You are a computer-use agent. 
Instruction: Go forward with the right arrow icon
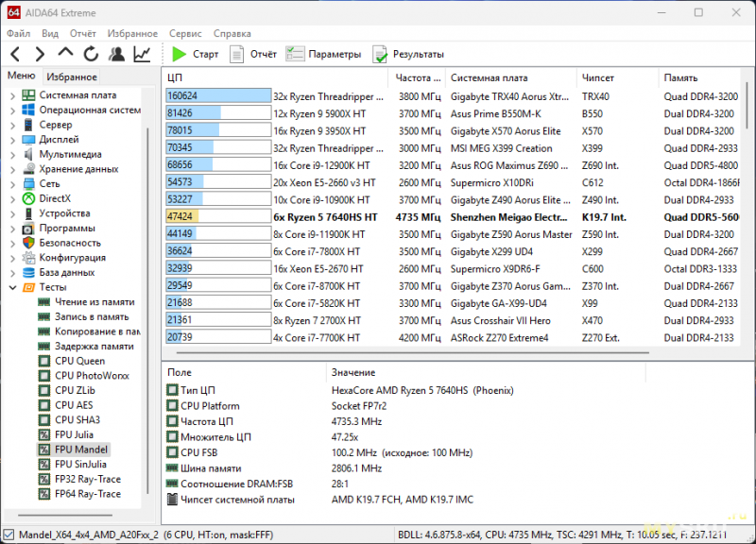pyautogui.click(x=40, y=54)
